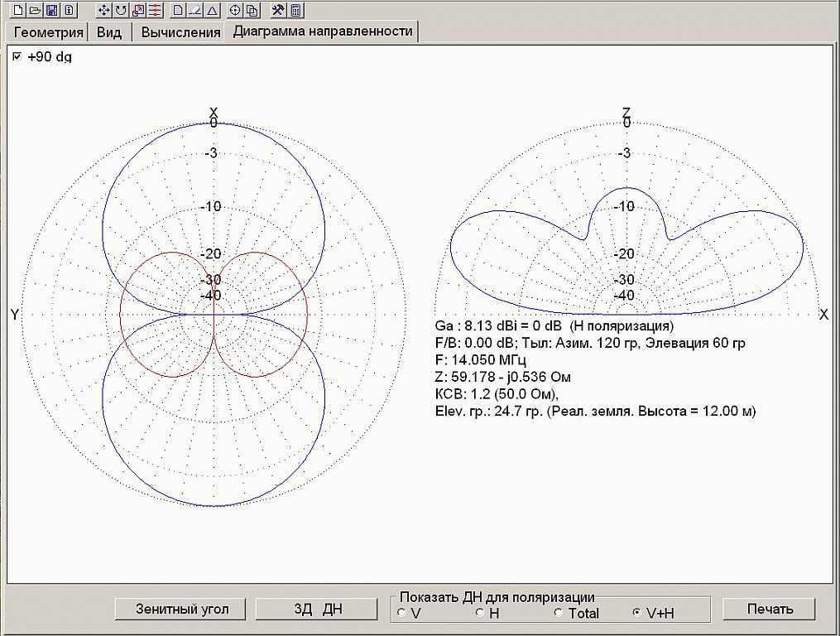
Task: Select the H polarization radio button
Action: (x=479, y=613)
